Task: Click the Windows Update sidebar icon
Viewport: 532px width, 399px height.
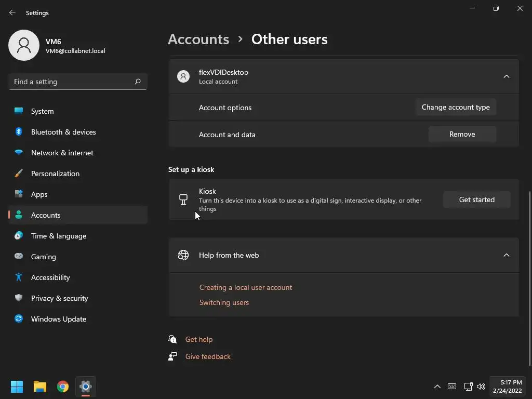Action: 19,319
